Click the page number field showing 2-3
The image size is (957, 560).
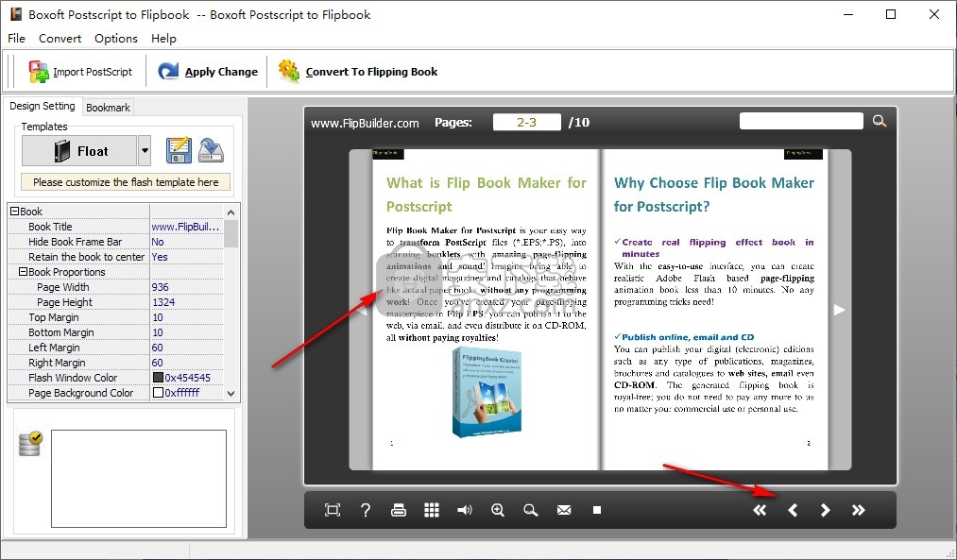(527, 122)
